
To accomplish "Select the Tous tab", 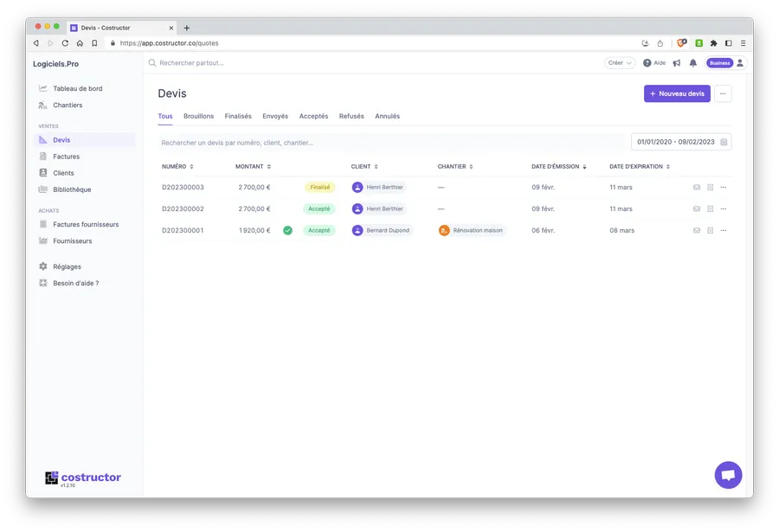I will (165, 116).
